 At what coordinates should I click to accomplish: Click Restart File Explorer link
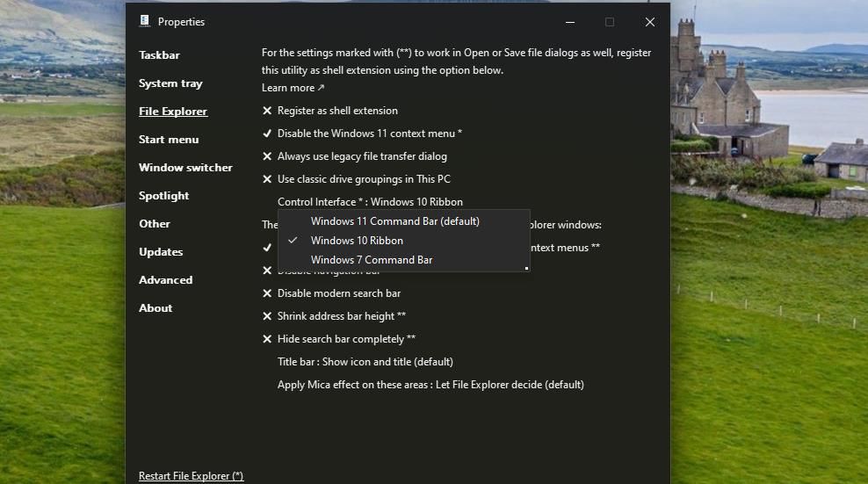click(x=191, y=476)
